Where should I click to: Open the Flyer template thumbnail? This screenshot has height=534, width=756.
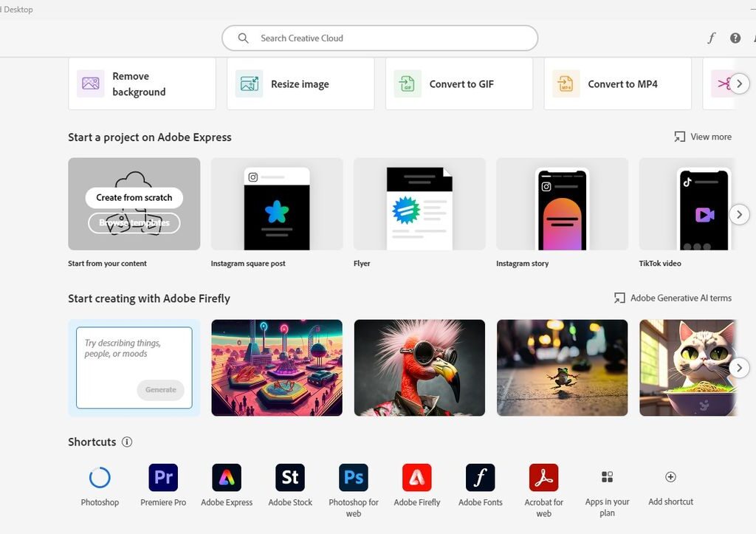(x=419, y=204)
